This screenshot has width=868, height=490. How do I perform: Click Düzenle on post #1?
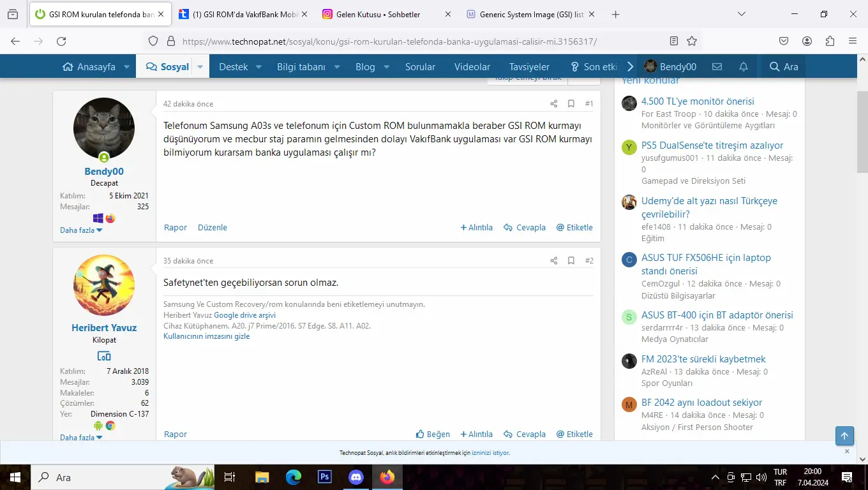click(213, 227)
